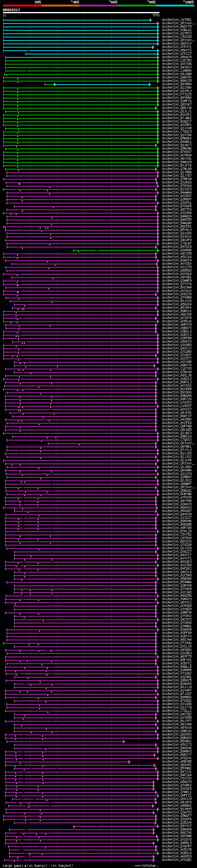Open hit UniRef100_Q7NLA9
Screen dimensions: 197x868
click(177, 169)
